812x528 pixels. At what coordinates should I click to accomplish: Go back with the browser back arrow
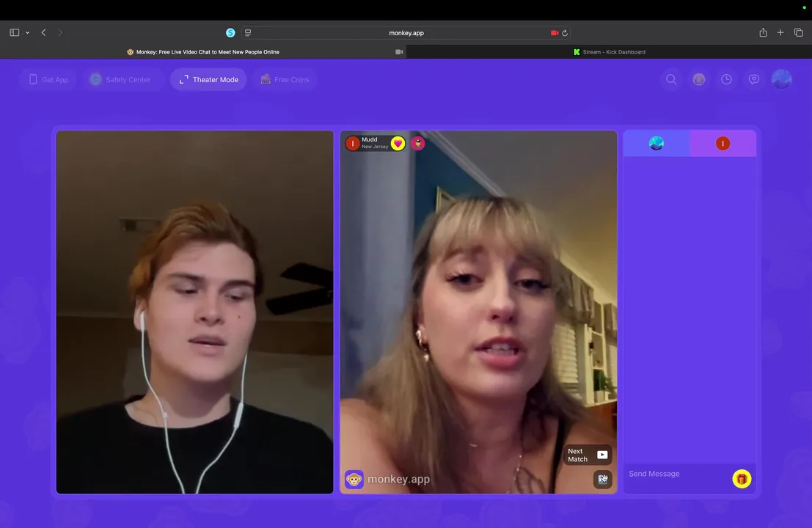pos(43,32)
